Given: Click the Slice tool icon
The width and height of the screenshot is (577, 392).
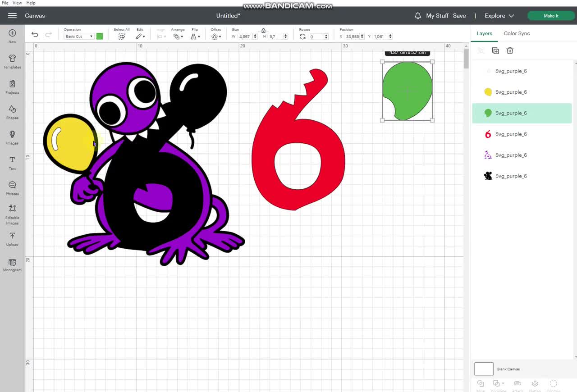Looking at the screenshot, I should pyautogui.click(x=481, y=384).
